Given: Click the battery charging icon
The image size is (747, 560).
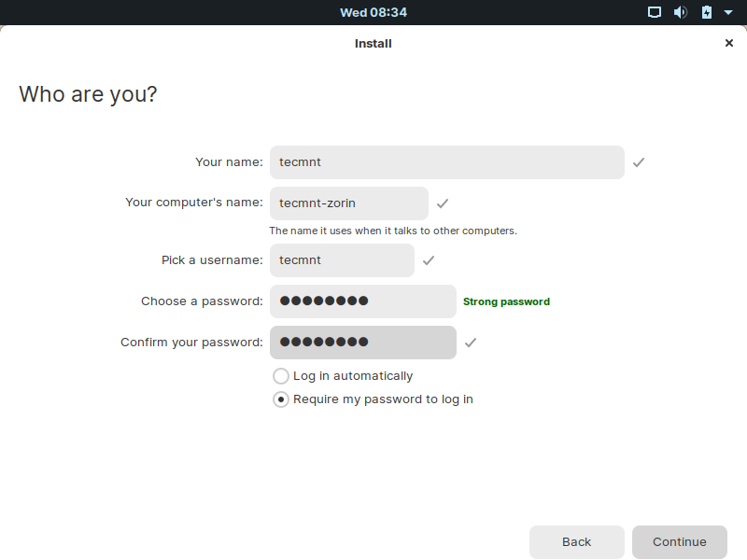Looking at the screenshot, I should 707,12.
